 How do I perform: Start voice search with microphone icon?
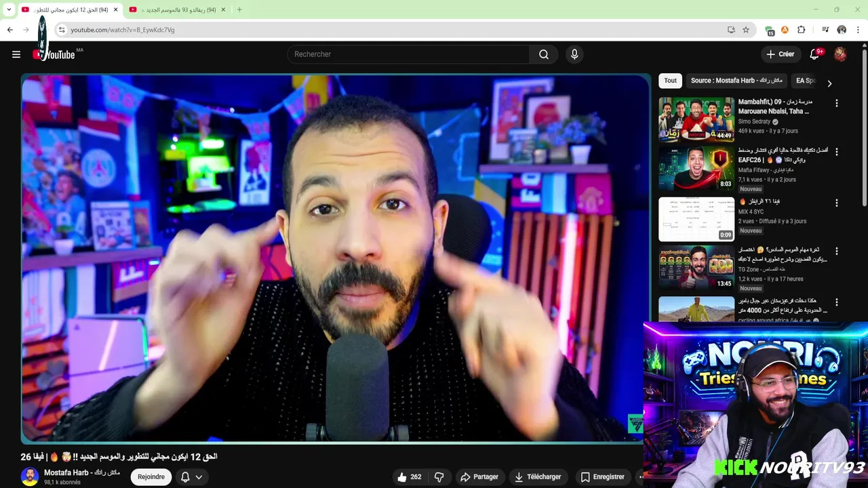pyautogui.click(x=574, y=54)
